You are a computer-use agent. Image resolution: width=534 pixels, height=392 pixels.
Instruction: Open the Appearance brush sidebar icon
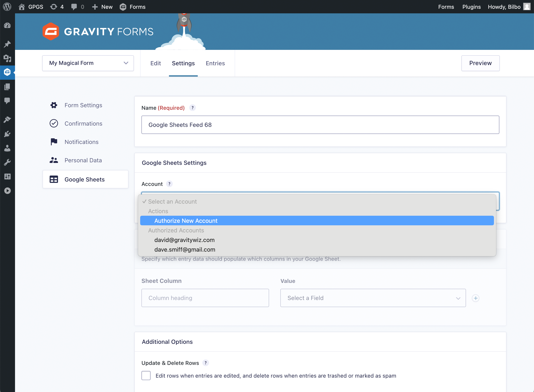(7, 120)
